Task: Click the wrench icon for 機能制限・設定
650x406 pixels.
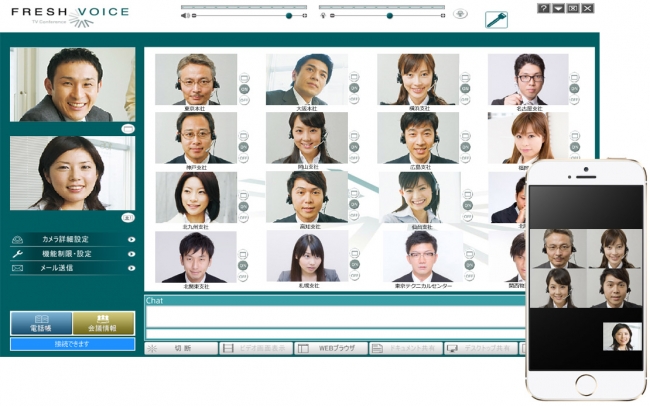Action: point(17,254)
